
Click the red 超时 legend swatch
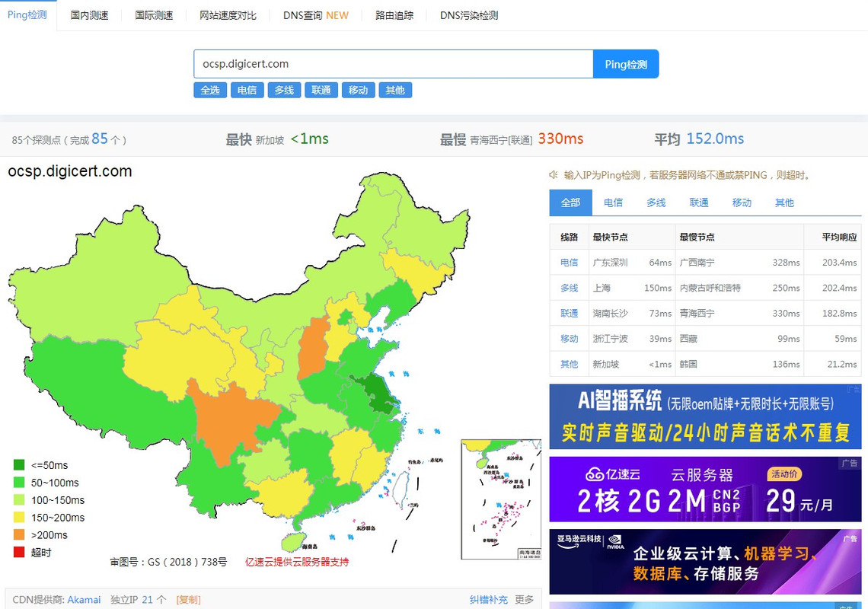tap(19, 552)
